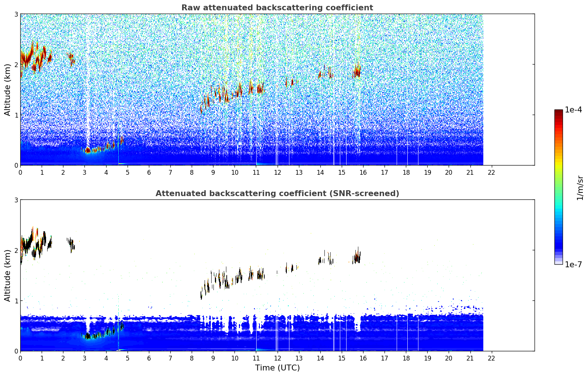588x376 pixels.
Task: Select the "Time (UTC)" axis label
Action: pos(277,368)
